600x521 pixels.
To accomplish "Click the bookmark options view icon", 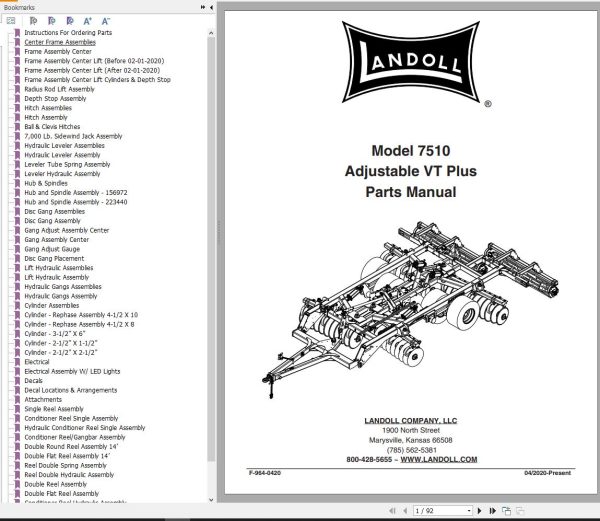I will pyautogui.click(x=11, y=21).
